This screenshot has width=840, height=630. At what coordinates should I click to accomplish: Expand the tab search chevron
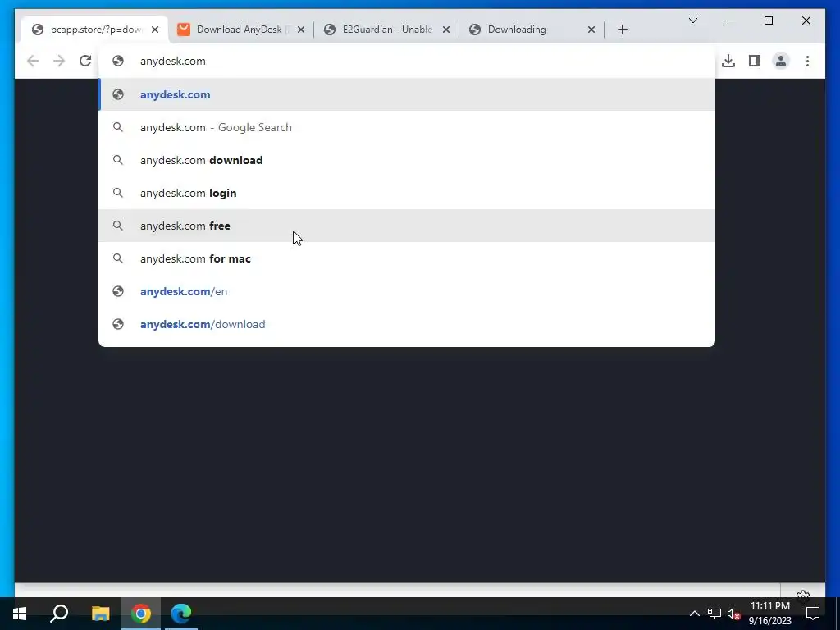692,21
